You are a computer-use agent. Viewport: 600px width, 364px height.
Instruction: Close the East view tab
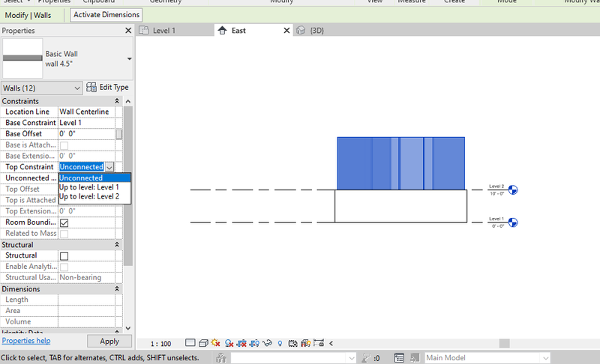(286, 30)
